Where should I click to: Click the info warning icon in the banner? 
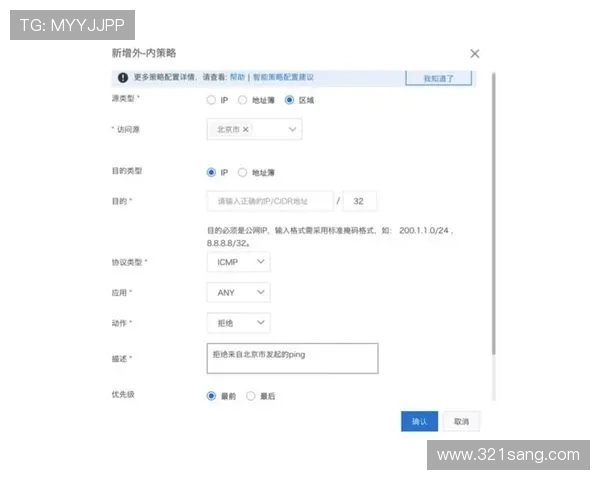pos(123,78)
